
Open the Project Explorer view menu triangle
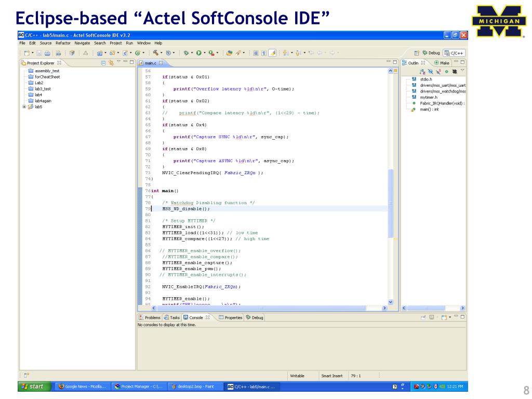pos(118,61)
